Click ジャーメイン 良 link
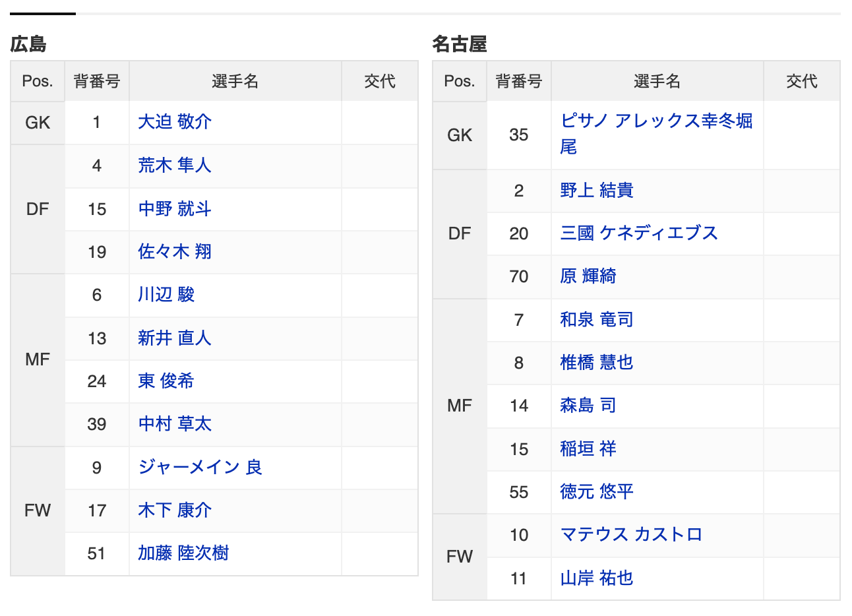 point(200,468)
